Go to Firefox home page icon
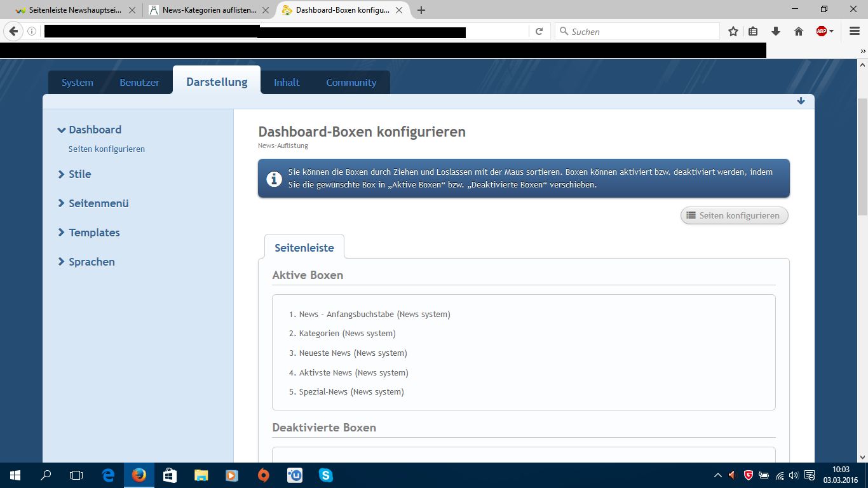The height and width of the screenshot is (488, 868). point(799,31)
